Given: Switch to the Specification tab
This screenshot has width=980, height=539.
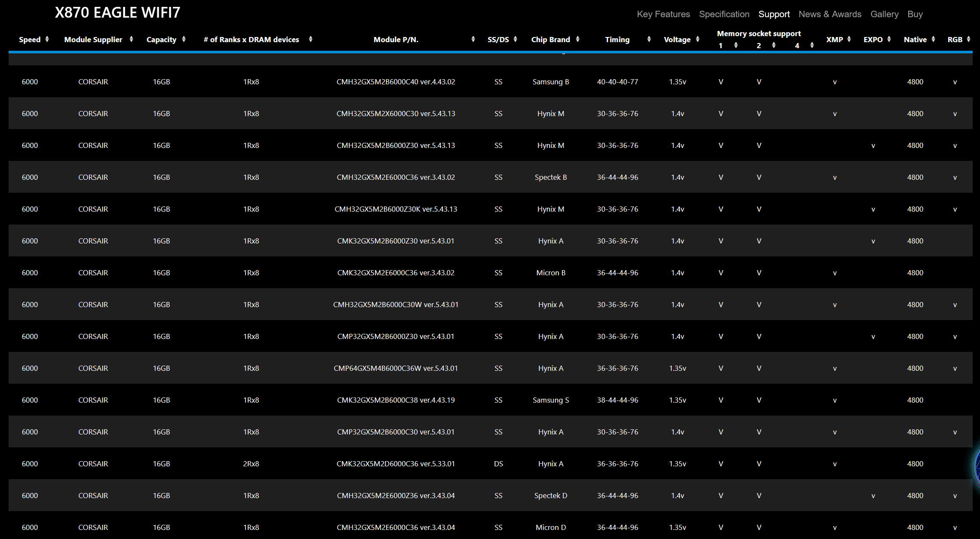Looking at the screenshot, I should click(x=724, y=14).
